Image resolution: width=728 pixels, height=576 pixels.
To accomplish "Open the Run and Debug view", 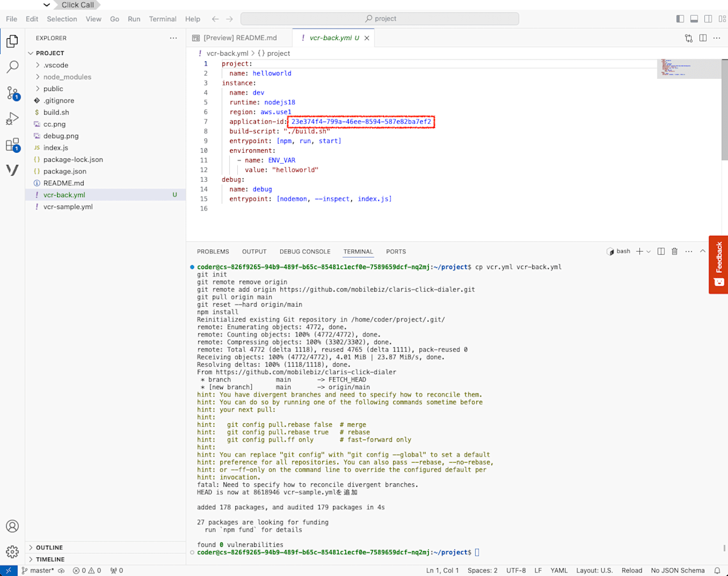I will (x=12, y=119).
